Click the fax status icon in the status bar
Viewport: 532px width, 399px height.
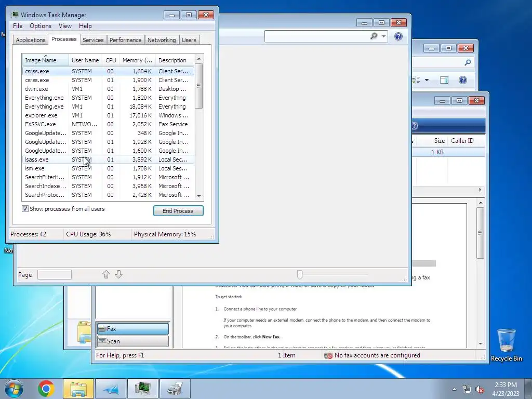[328, 355]
